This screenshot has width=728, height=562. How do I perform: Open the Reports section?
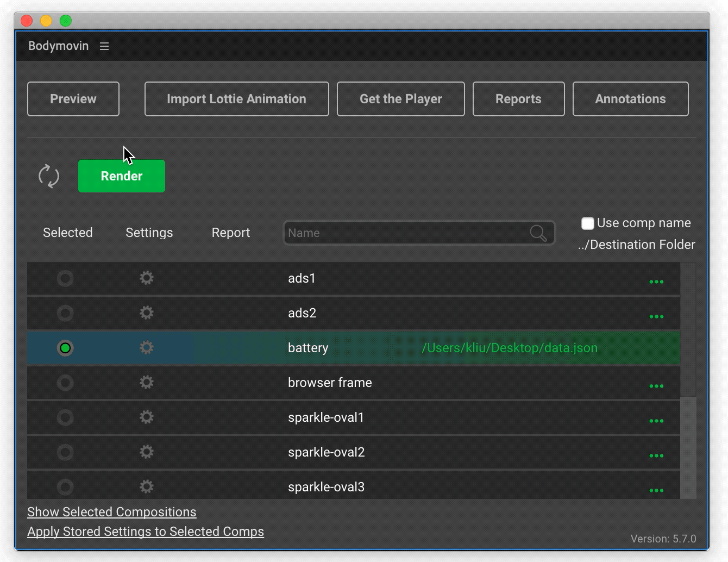pyautogui.click(x=518, y=99)
